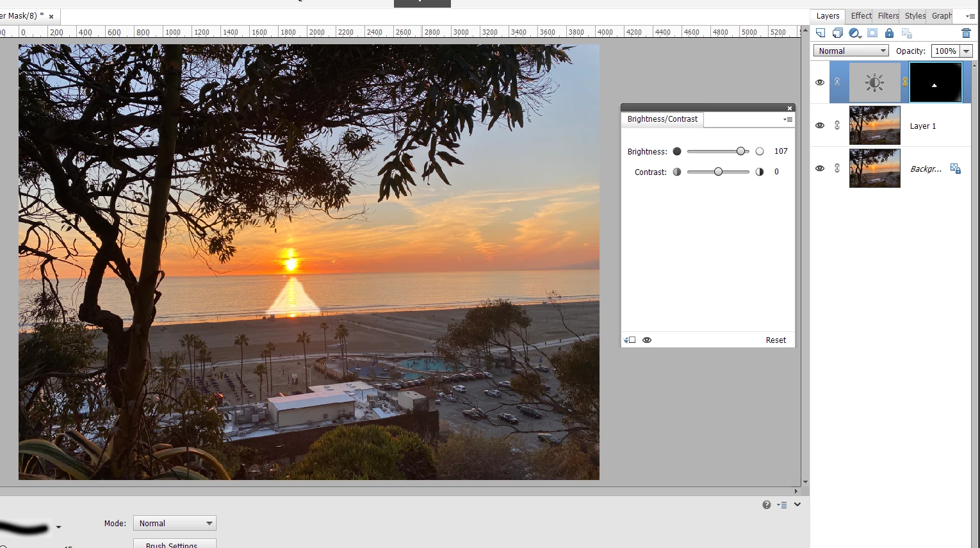
Task: Click the mask link chain icon
Action: point(905,82)
